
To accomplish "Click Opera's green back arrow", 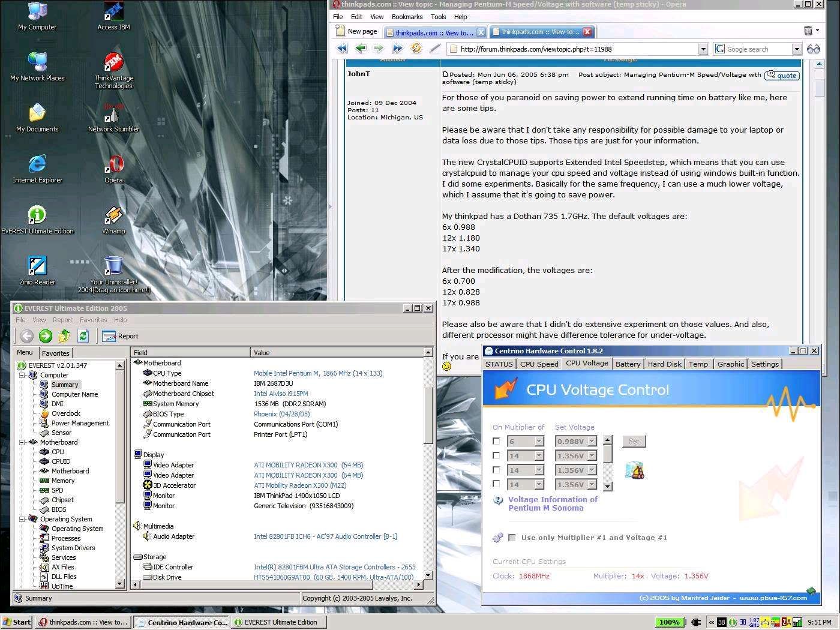I will click(361, 49).
